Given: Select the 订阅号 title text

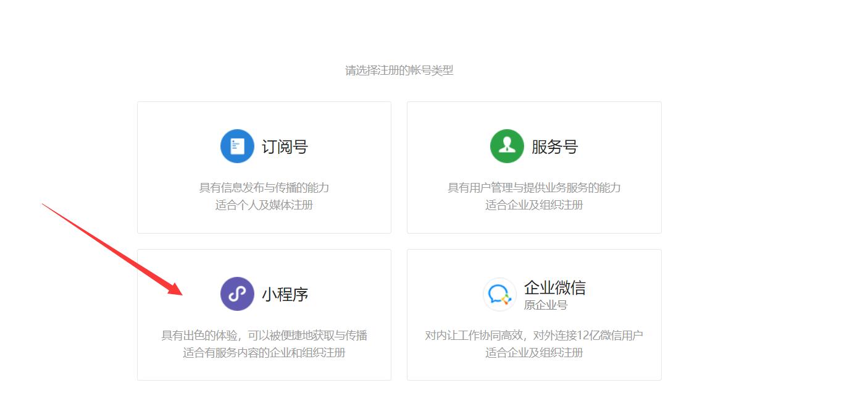Looking at the screenshot, I should click(x=285, y=146).
